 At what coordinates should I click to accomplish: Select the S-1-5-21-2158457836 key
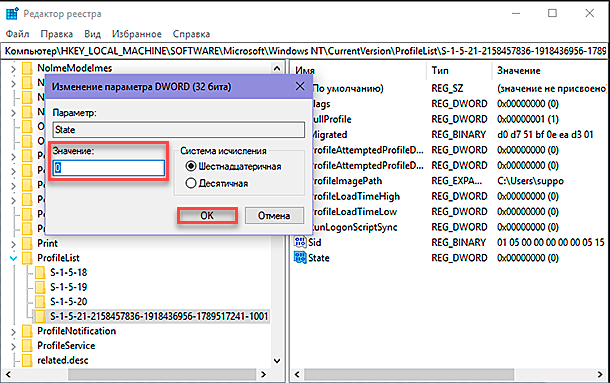click(x=159, y=316)
